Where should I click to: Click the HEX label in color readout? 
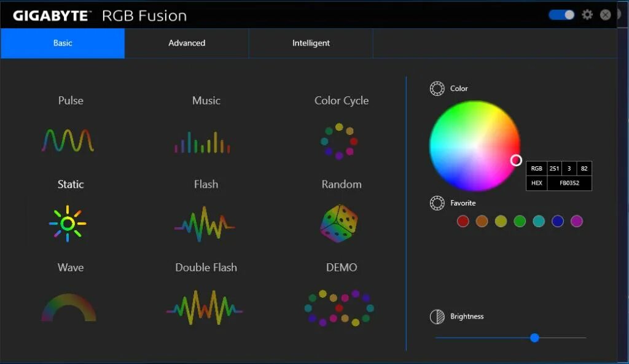pyautogui.click(x=536, y=183)
